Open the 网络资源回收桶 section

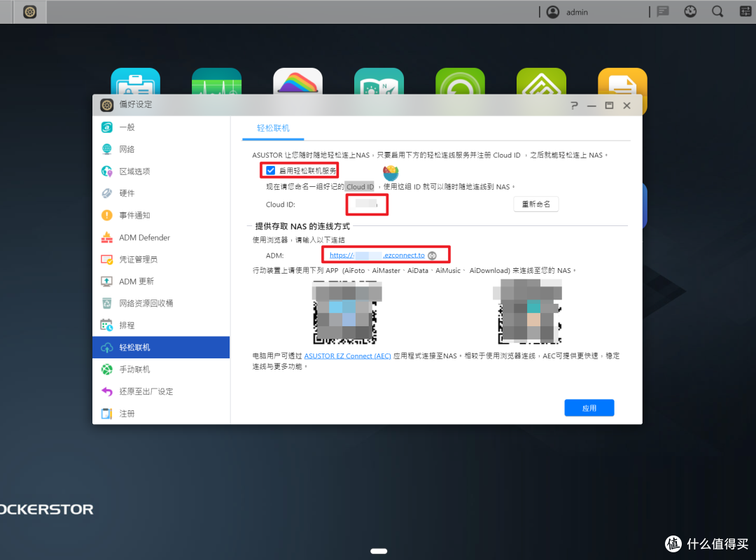(x=149, y=303)
